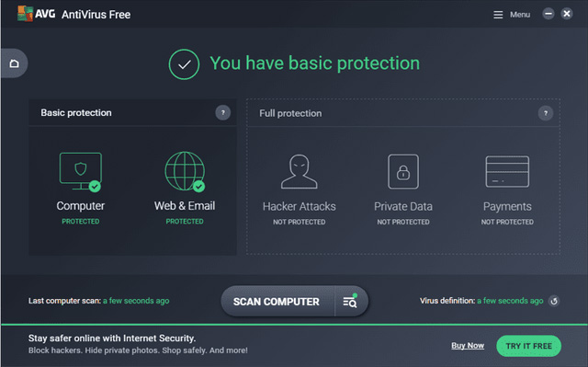Click the Basic protection heading
Image resolution: width=588 pixels, height=367 pixels.
click(76, 112)
